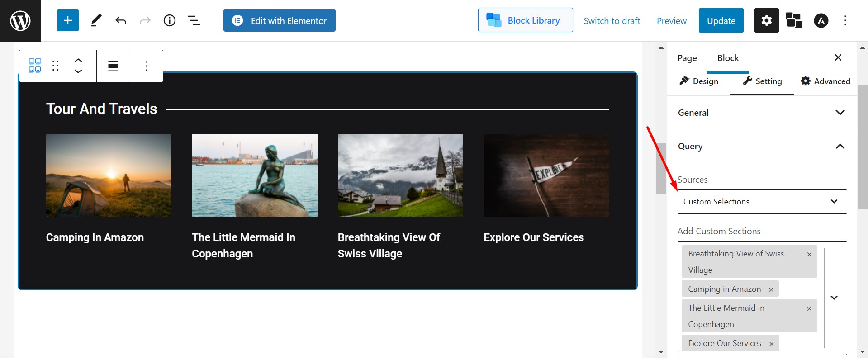The width and height of the screenshot is (868, 360).
Task: Click the Switch to draft link
Action: (x=612, y=21)
